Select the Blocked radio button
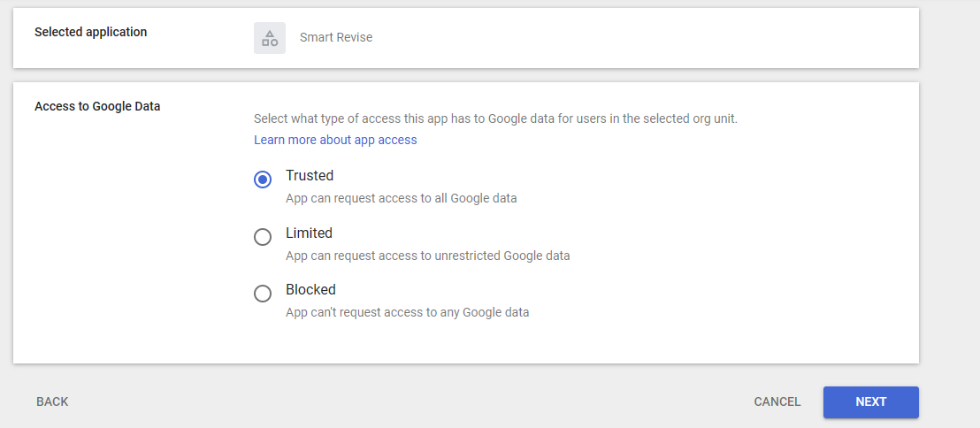Viewport: 980px width, 428px height. [263, 294]
